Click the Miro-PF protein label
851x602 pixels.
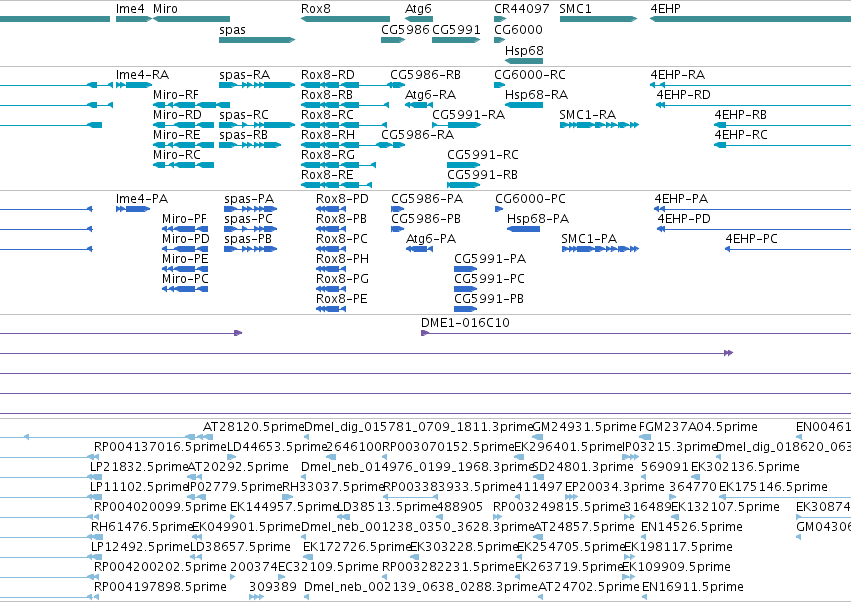184,219
